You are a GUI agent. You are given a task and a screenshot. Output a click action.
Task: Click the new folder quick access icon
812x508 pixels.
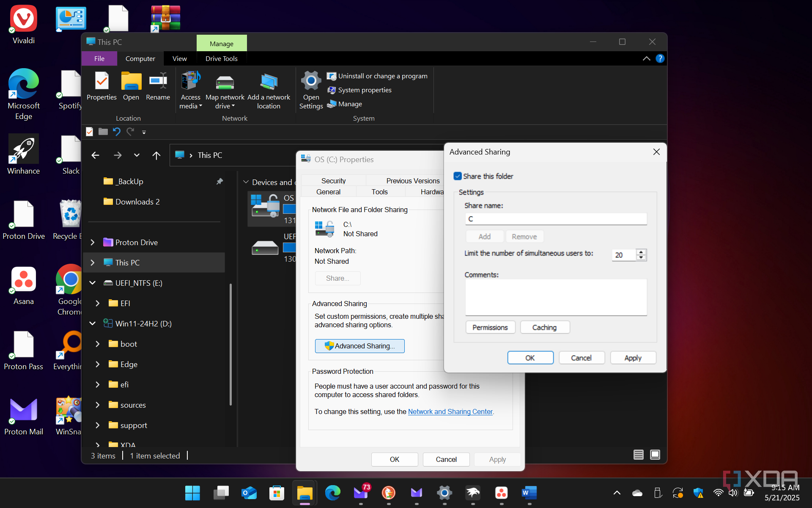(x=103, y=132)
